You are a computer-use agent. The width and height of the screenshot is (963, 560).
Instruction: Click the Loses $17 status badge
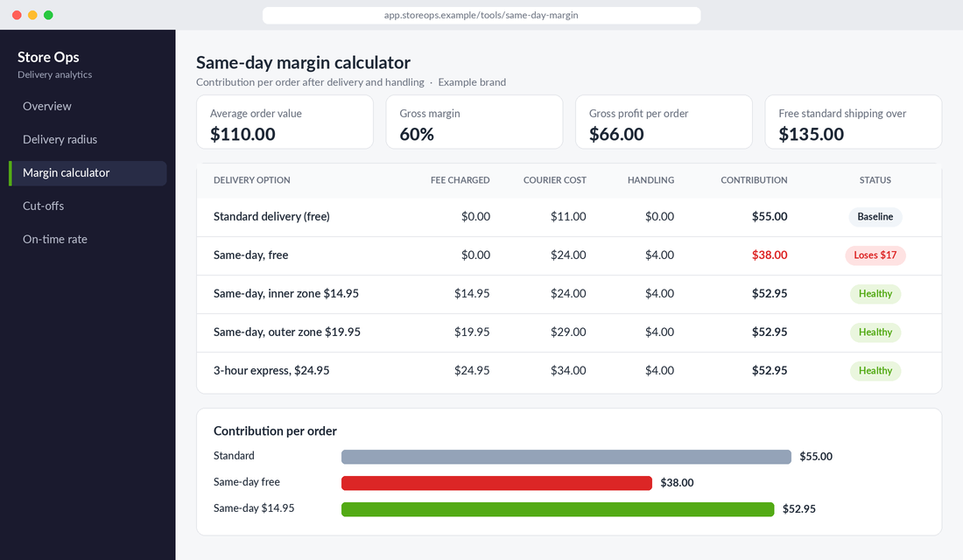[x=875, y=255]
